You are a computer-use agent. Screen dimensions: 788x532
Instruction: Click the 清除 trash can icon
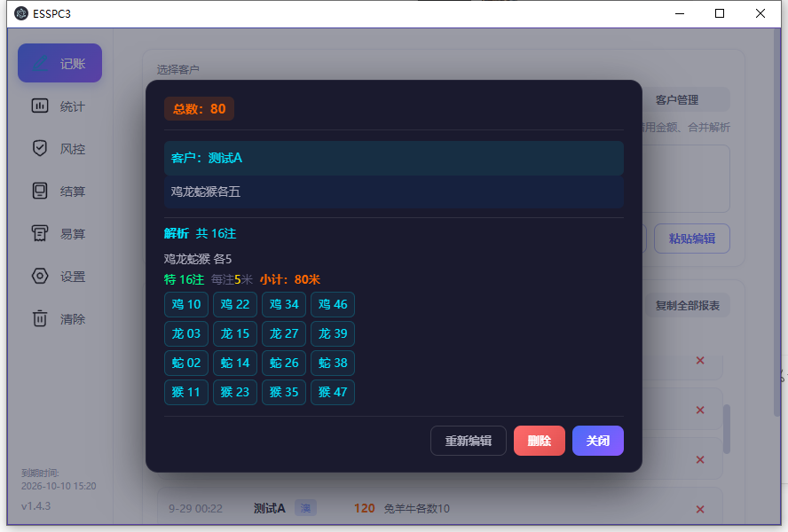[40, 318]
